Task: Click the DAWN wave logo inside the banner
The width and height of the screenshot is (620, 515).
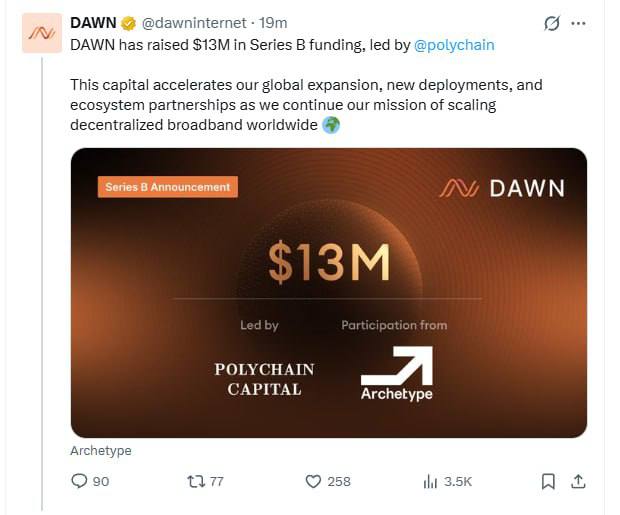Action: pyautogui.click(x=460, y=188)
